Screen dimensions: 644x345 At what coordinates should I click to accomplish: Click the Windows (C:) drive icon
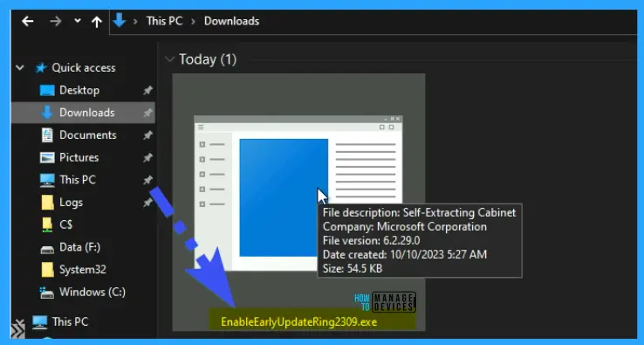pos(47,293)
